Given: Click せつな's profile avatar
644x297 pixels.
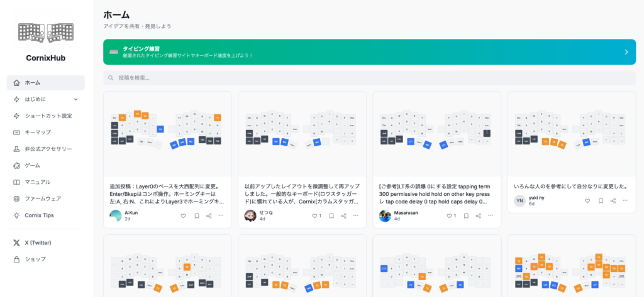Looking at the screenshot, I should click(x=250, y=215).
